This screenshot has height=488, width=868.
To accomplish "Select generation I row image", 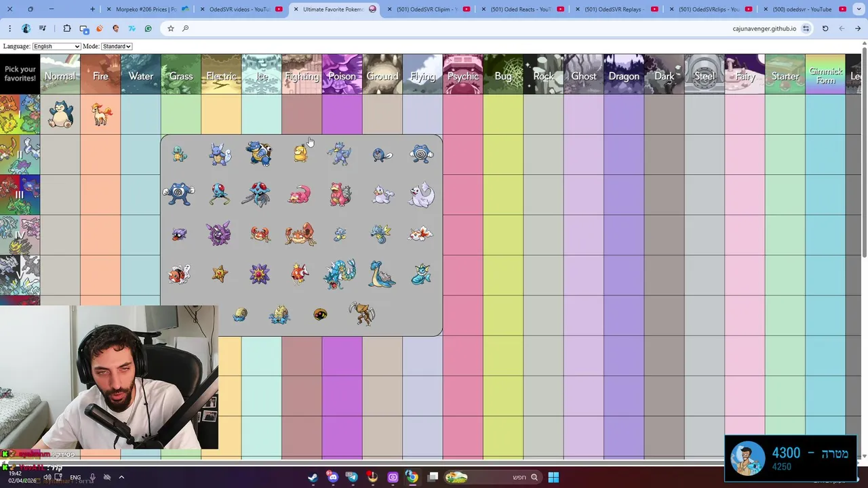I will (20, 115).
